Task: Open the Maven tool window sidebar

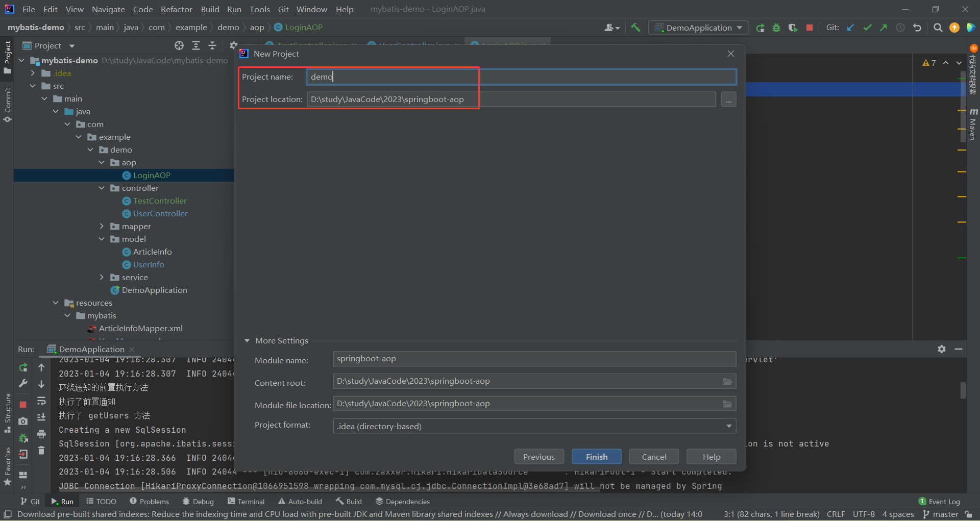Action: click(973, 123)
